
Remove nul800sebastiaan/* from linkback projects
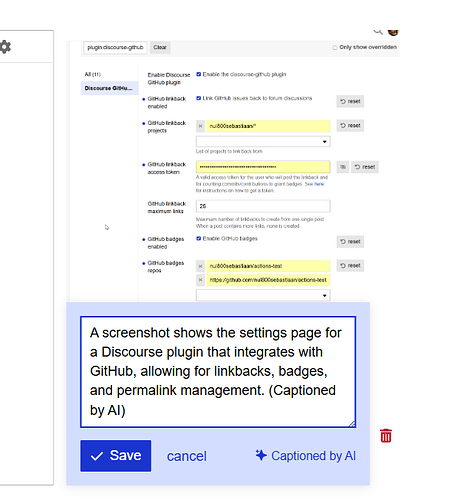click(200, 126)
